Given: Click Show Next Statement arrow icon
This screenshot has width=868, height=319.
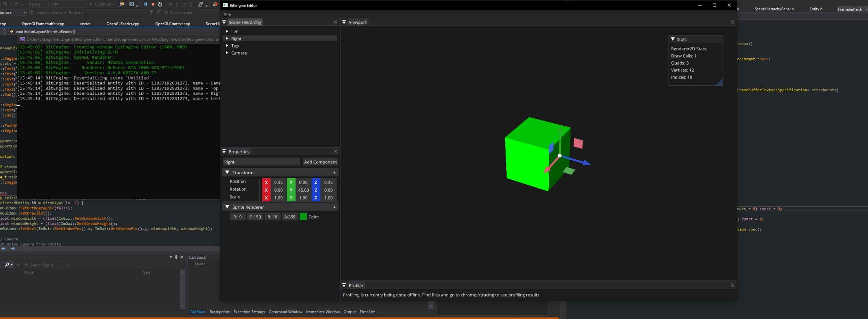Looking at the screenshot, I should [x=169, y=4].
